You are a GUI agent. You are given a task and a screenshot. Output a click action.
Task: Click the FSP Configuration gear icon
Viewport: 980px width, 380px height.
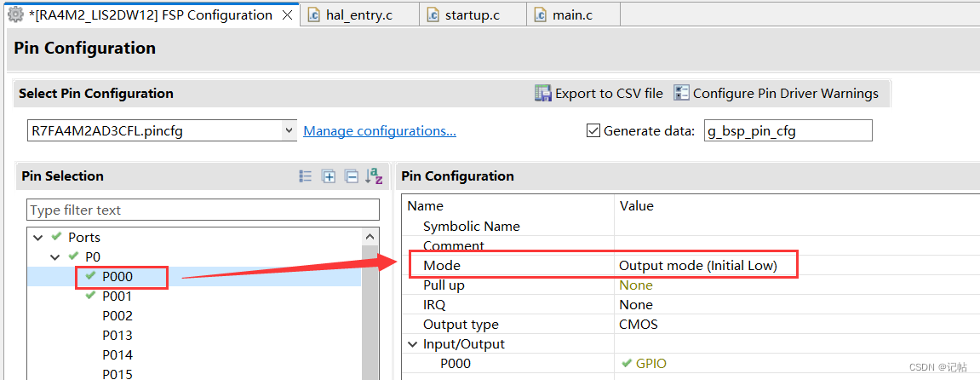(x=15, y=15)
